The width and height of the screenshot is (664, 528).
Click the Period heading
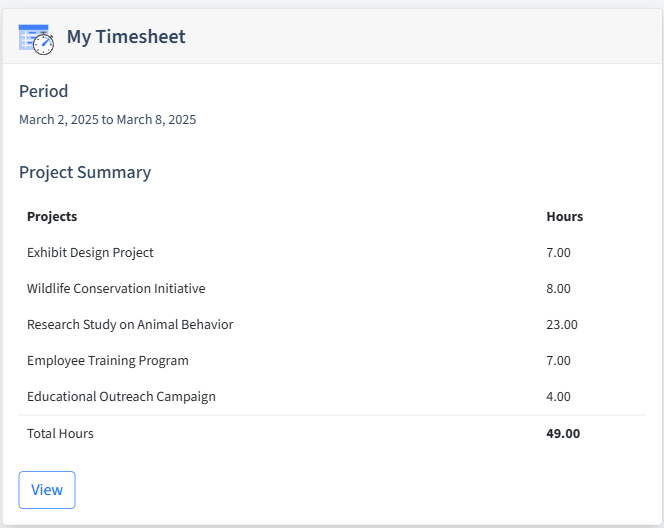coord(44,91)
